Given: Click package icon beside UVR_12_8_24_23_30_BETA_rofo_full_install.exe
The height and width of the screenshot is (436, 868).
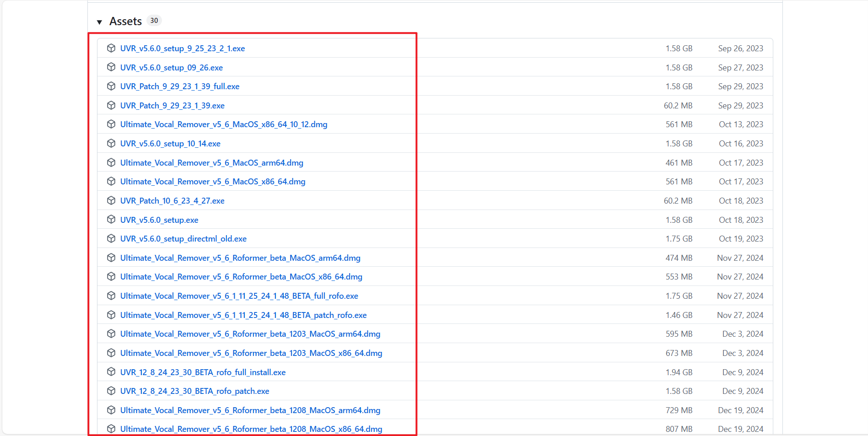Looking at the screenshot, I should click(111, 372).
